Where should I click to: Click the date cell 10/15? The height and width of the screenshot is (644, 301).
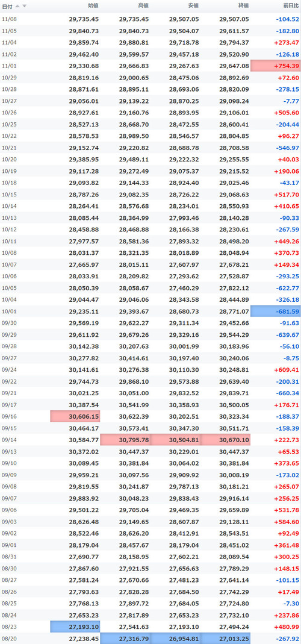click(9, 194)
